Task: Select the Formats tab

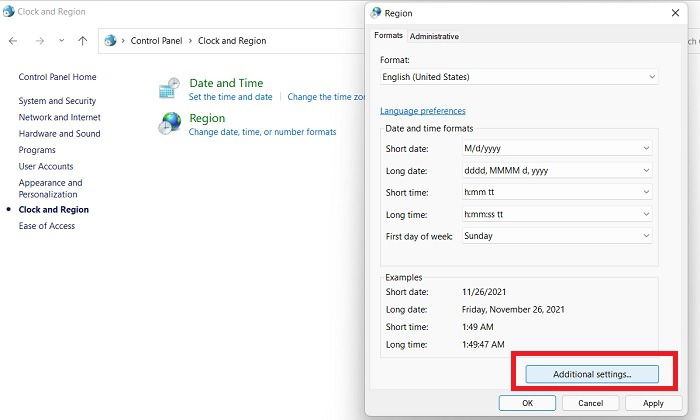Action: [x=388, y=35]
